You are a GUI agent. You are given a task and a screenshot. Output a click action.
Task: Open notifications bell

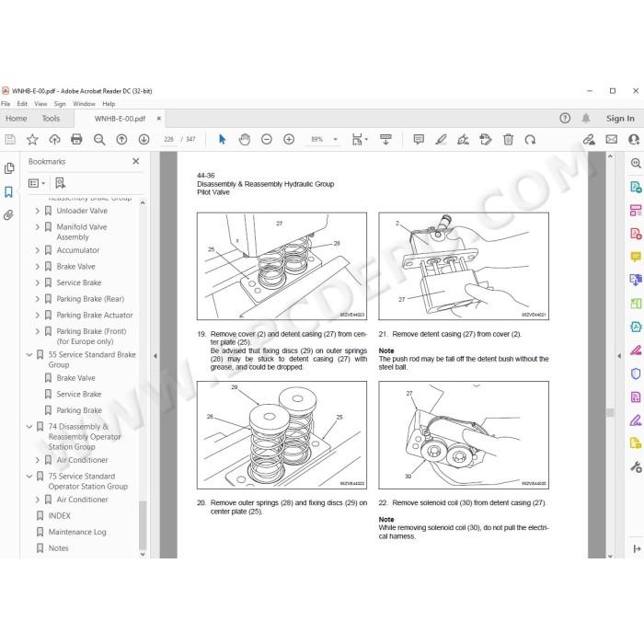point(586,119)
